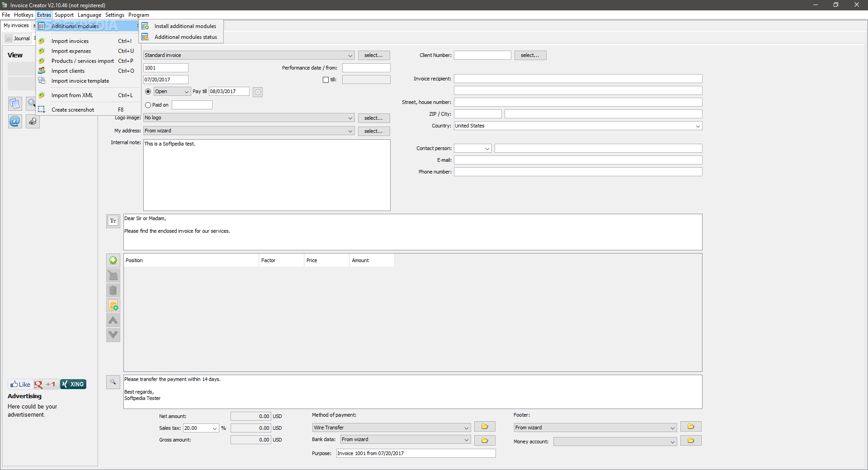This screenshot has width=868, height=470.
Task: Click the copy documents icon under View
Action: click(15, 103)
